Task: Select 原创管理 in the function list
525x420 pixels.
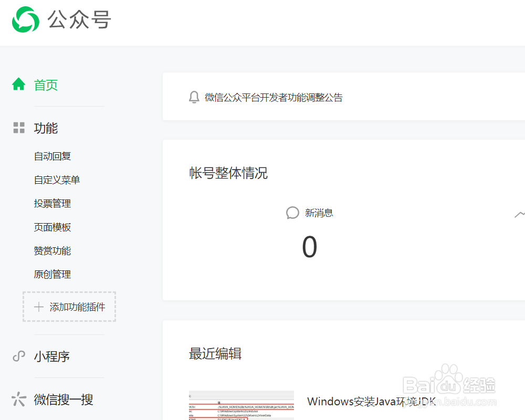Action: (x=52, y=274)
